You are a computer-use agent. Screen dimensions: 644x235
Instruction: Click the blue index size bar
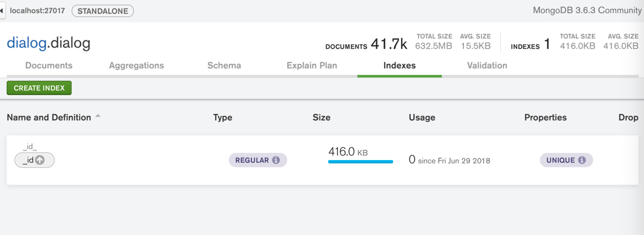click(361, 161)
